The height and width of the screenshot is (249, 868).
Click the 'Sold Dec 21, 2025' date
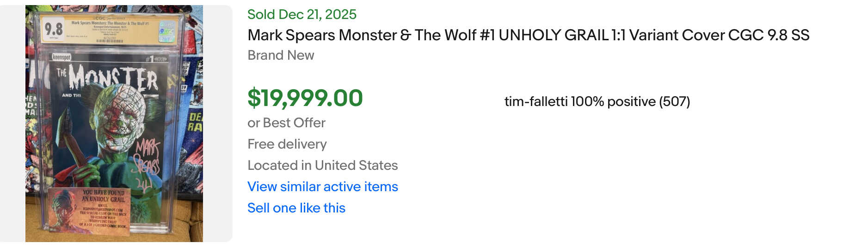click(x=302, y=14)
